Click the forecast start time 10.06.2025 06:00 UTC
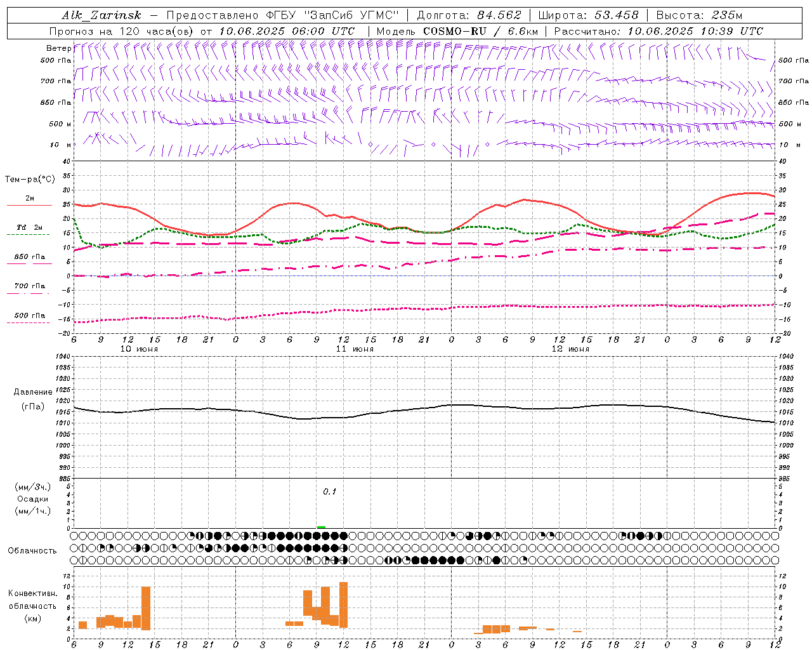 pyautogui.click(x=287, y=31)
